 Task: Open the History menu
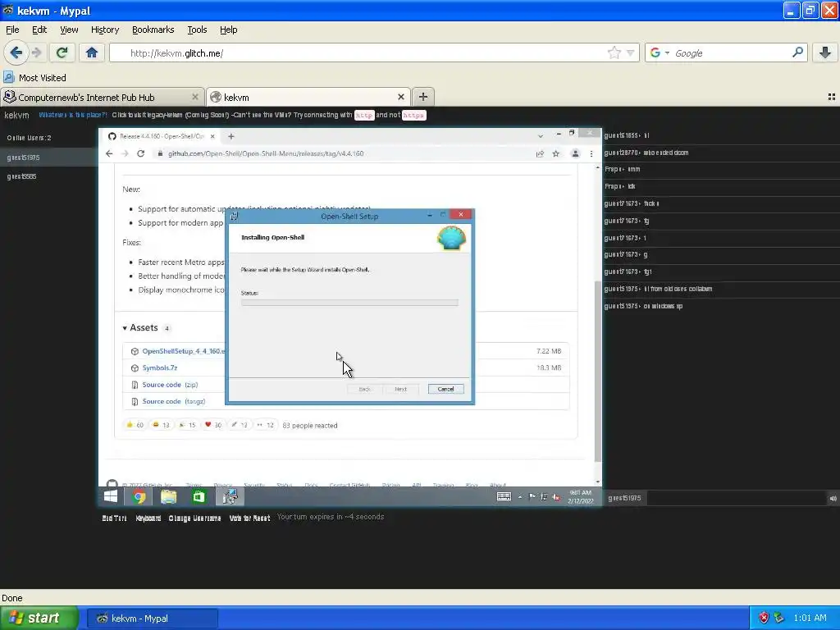104,30
